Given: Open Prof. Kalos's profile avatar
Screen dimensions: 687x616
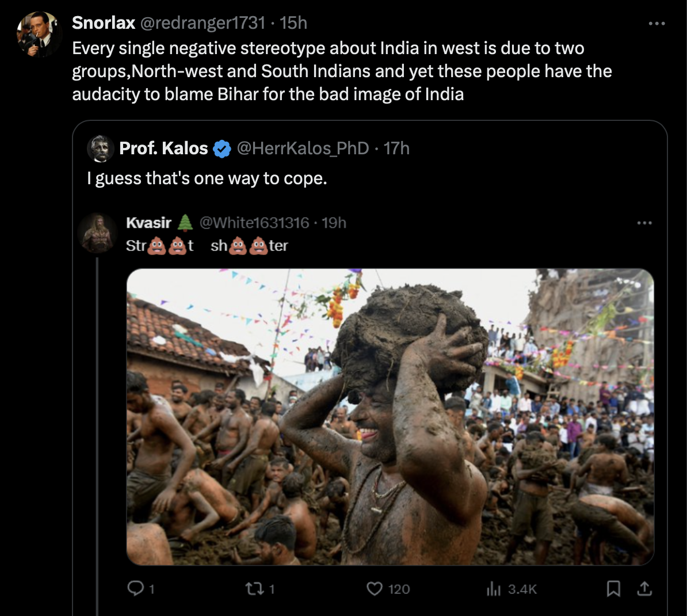Looking at the screenshot, I should coord(100,149).
